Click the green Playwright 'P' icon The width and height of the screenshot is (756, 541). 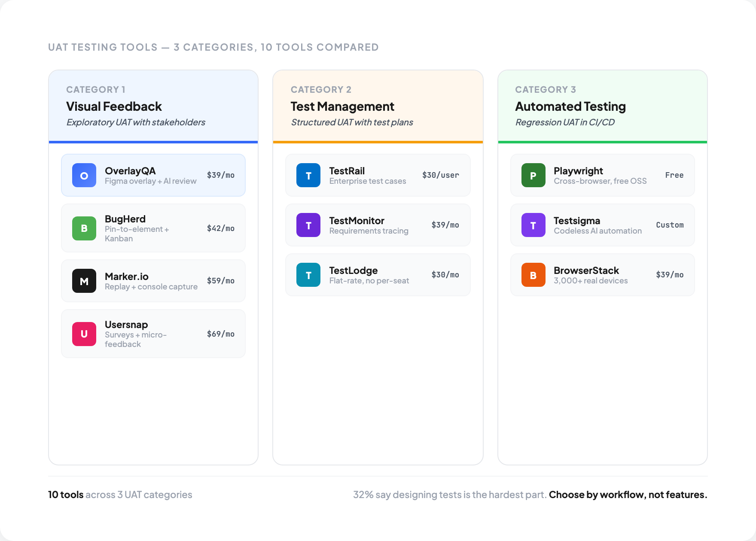(533, 175)
